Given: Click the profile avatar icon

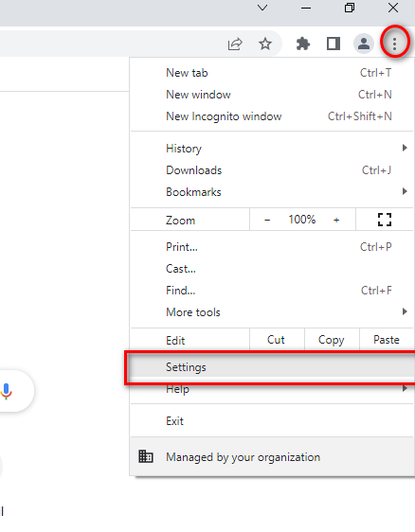Looking at the screenshot, I should [x=364, y=44].
